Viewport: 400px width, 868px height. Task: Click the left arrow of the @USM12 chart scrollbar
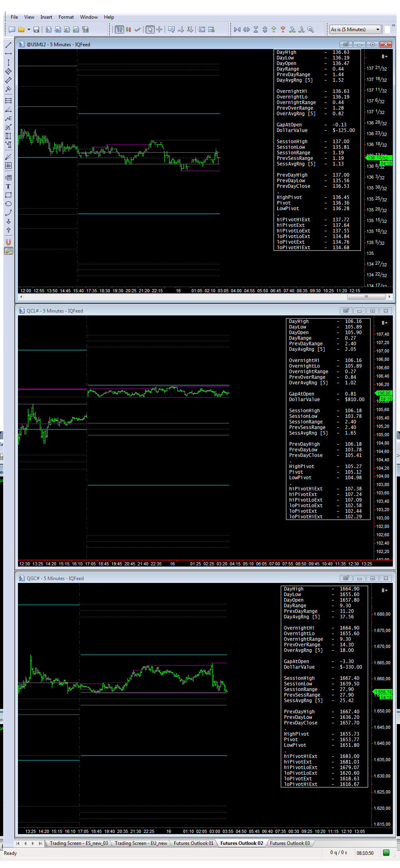click(21, 297)
